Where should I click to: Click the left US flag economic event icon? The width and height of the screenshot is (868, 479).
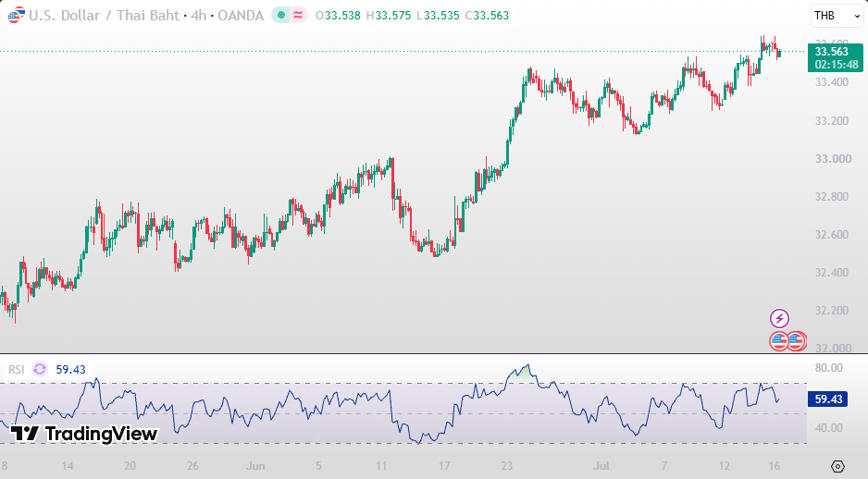pos(779,341)
